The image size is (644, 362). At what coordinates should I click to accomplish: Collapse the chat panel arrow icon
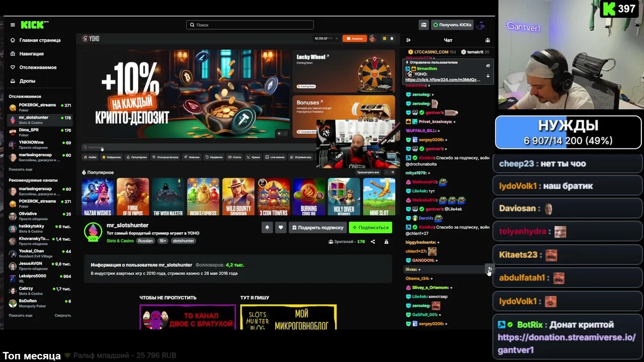[408, 40]
